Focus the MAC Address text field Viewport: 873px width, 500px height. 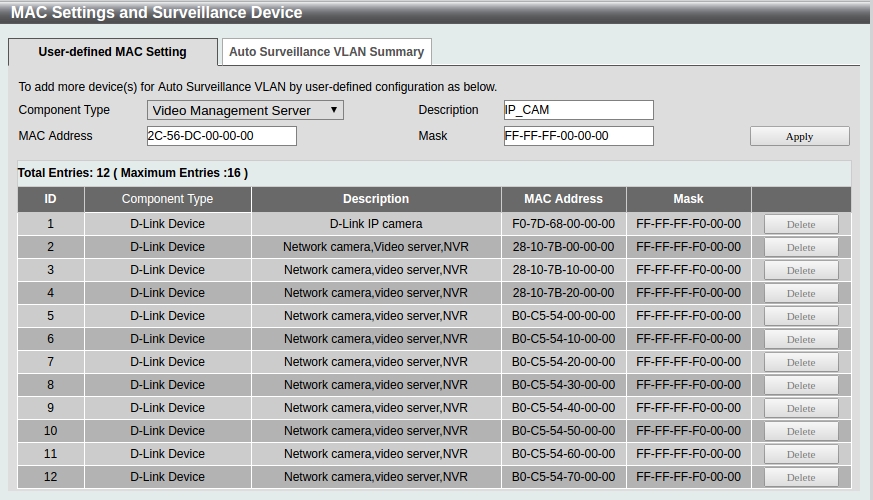click(x=221, y=136)
